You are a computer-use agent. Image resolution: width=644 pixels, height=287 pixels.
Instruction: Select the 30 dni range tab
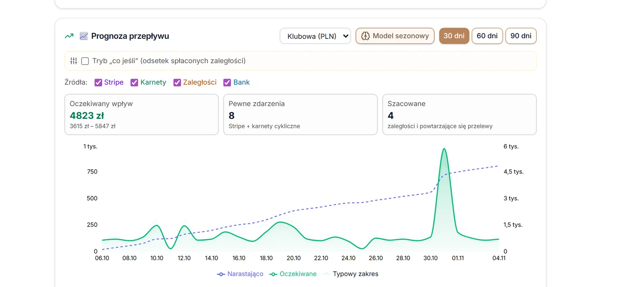point(454,36)
